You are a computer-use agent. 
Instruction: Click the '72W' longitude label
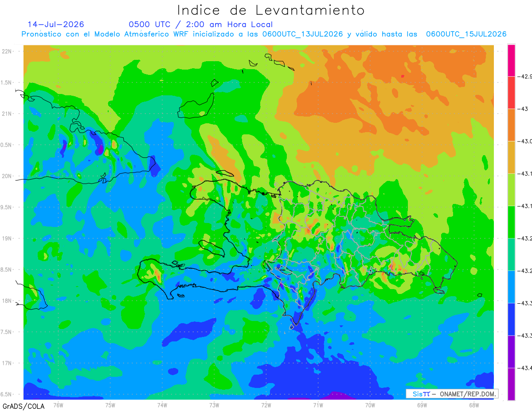[266, 405]
